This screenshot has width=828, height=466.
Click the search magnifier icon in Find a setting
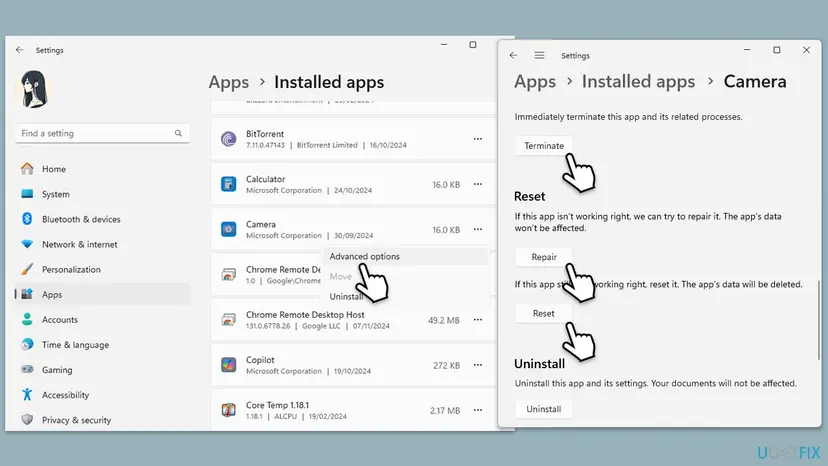(x=178, y=133)
